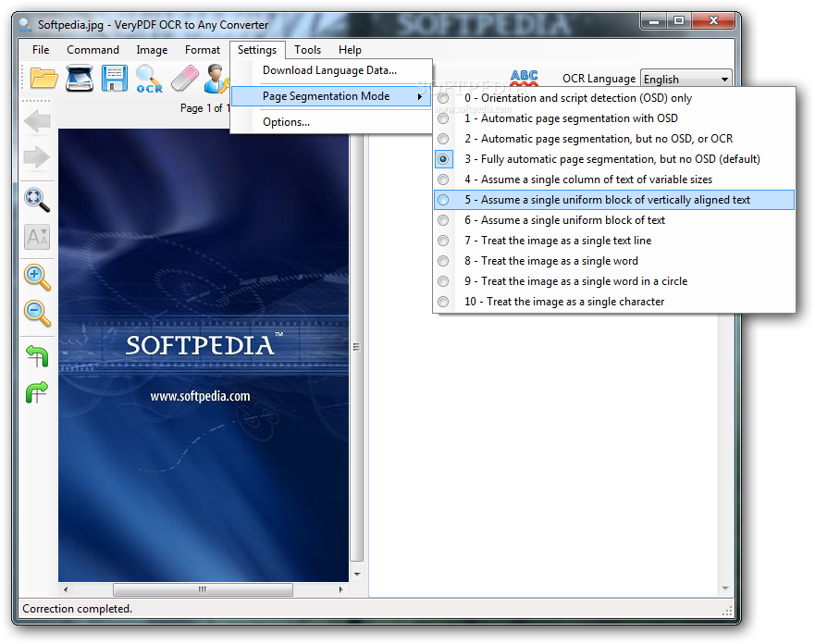This screenshot has width=815, height=644.
Task: Select mode 4 single column of text
Action: pyautogui.click(x=614, y=180)
